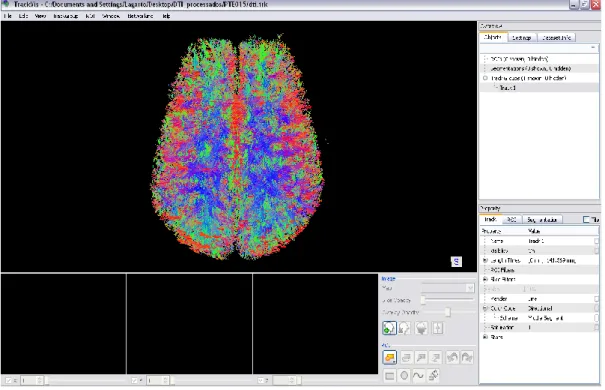605x390 pixels.
Task: Pick the freehand curve ROI tool
Action: click(x=418, y=375)
